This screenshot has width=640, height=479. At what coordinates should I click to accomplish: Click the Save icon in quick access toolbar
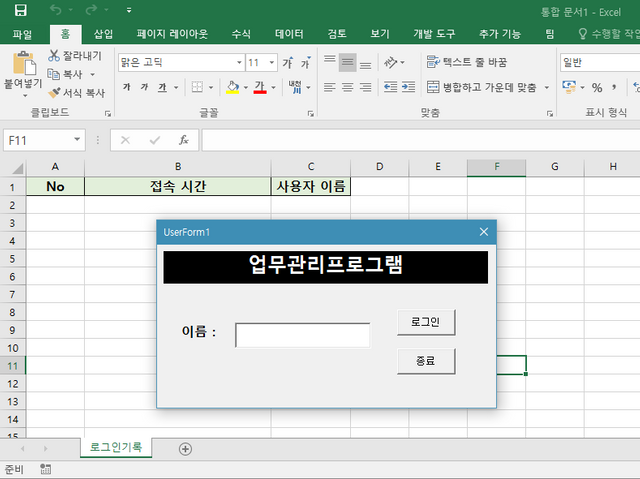20,10
